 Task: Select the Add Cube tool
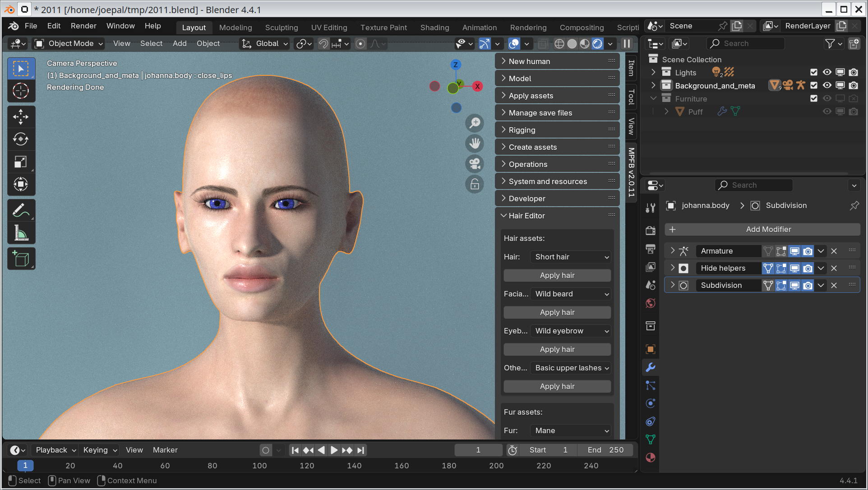[x=21, y=259]
